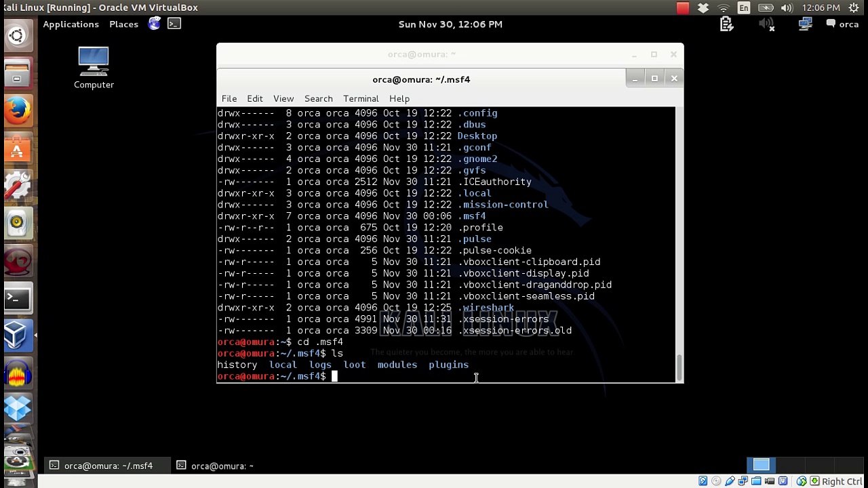
Task: Click the plugins folder in ls output
Action: (448, 365)
